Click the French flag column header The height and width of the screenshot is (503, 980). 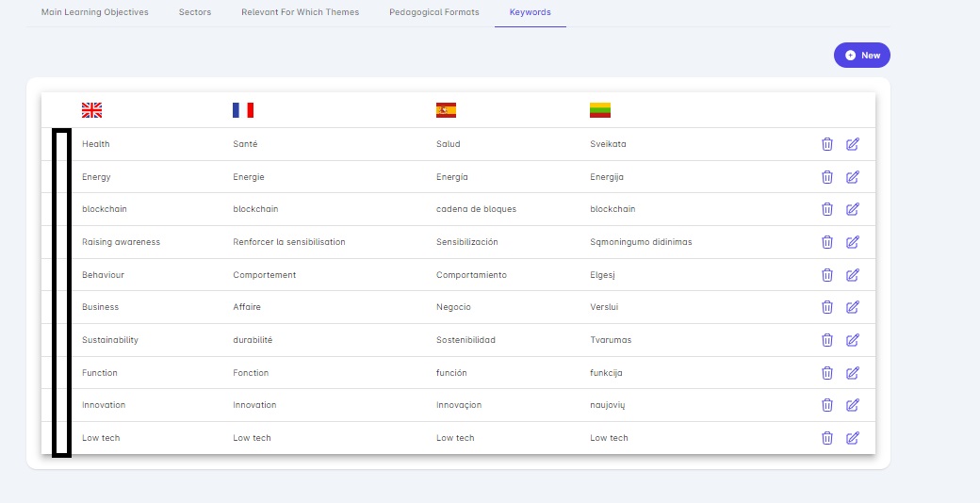coord(243,110)
